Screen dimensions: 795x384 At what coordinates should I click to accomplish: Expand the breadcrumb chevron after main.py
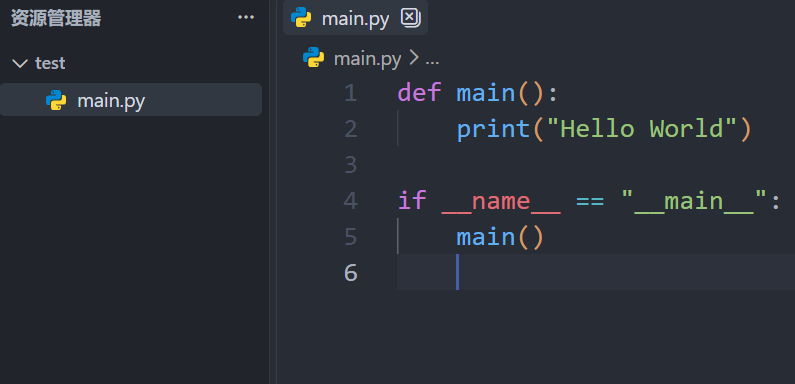413,58
